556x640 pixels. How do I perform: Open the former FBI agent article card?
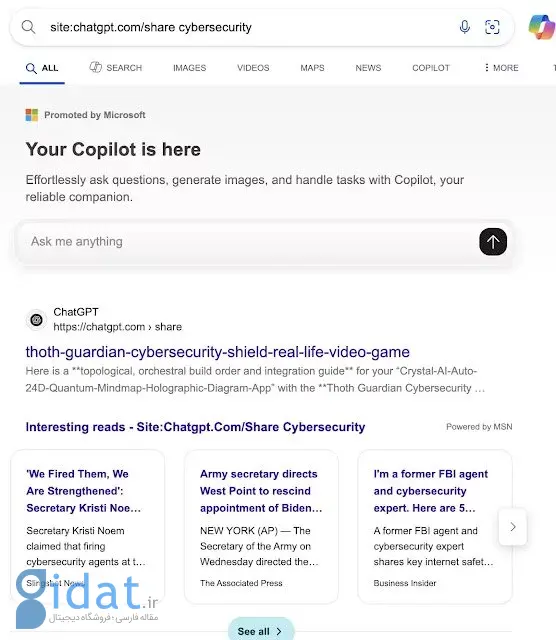click(x=435, y=527)
